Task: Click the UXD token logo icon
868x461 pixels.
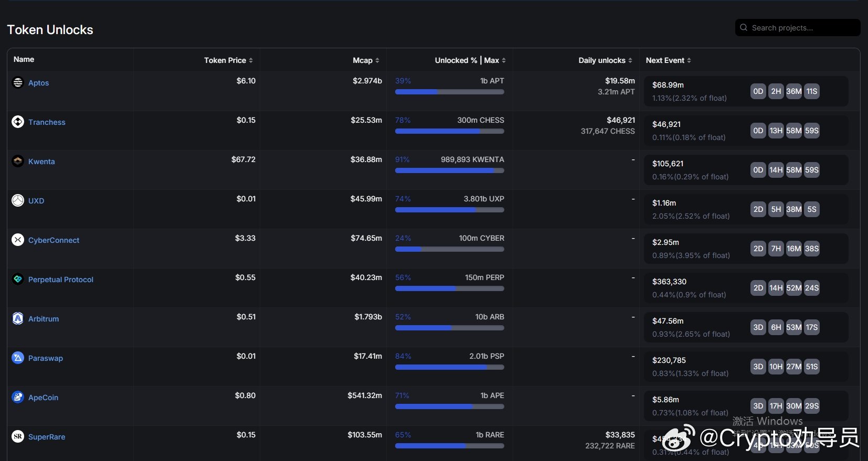Action: pyautogui.click(x=18, y=200)
